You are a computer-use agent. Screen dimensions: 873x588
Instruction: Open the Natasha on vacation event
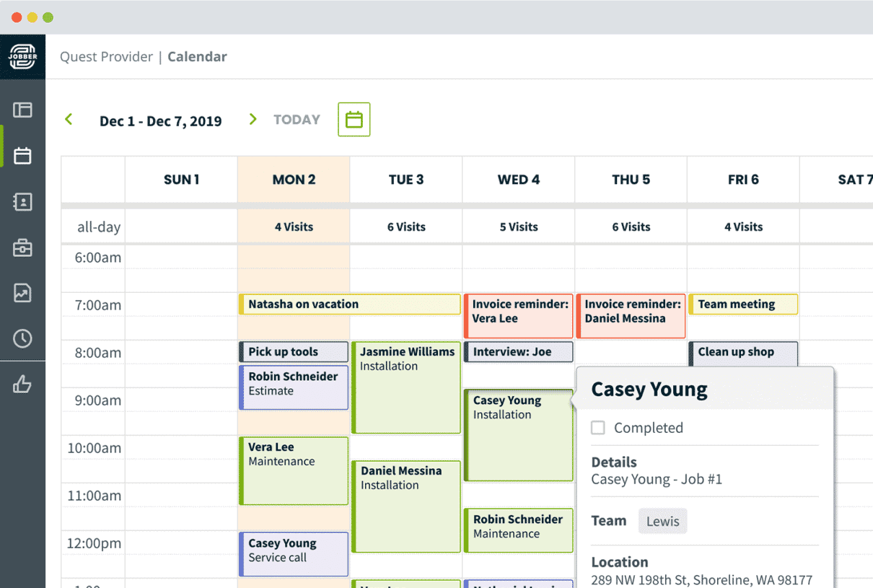tap(349, 304)
